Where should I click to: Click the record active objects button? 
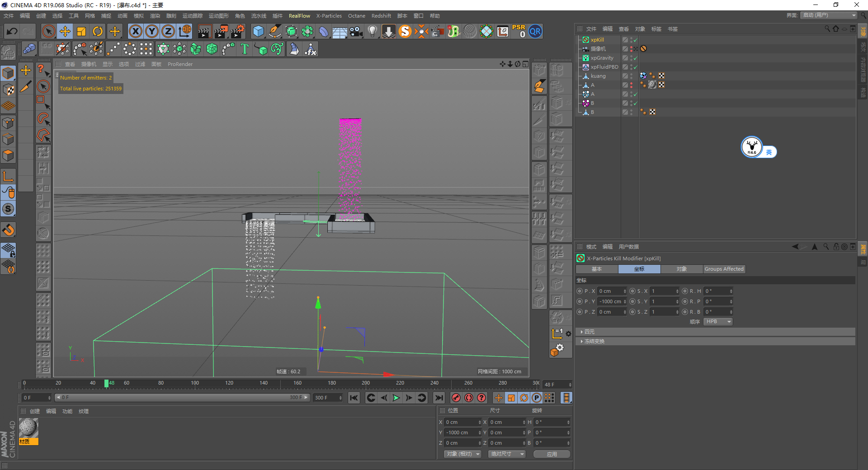[456, 398]
